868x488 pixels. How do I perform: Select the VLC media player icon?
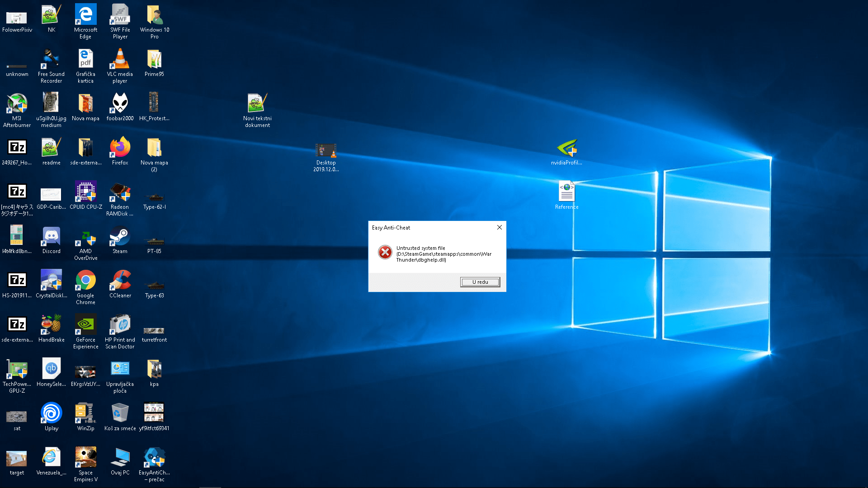click(120, 66)
